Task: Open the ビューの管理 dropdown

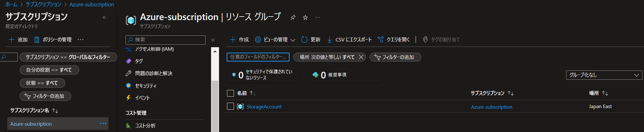Action: [275, 40]
